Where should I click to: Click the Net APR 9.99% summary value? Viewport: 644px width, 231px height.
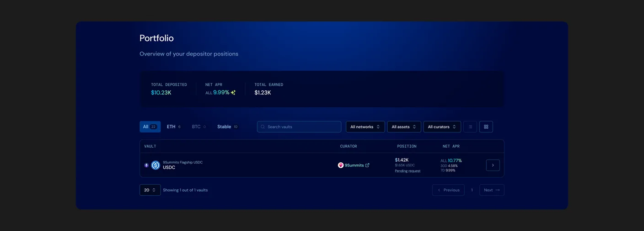[221, 93]
